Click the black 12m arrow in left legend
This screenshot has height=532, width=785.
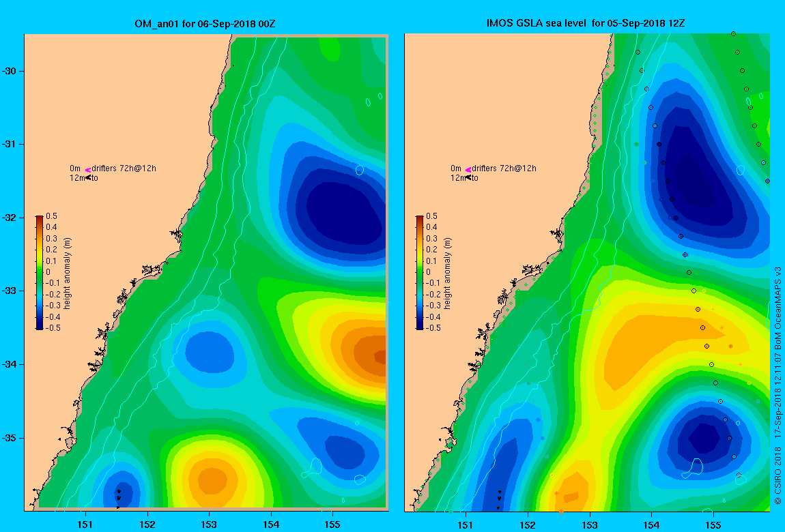click(x=87, y=177)
